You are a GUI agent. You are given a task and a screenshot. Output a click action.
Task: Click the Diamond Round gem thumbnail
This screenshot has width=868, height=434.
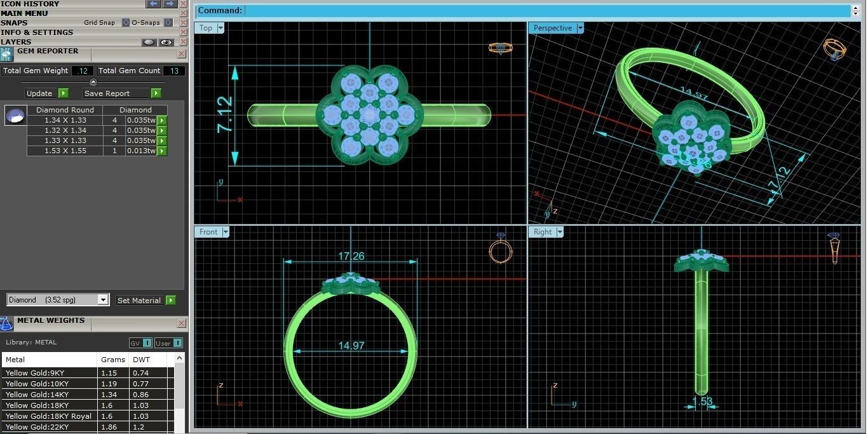tap(16, 116)
